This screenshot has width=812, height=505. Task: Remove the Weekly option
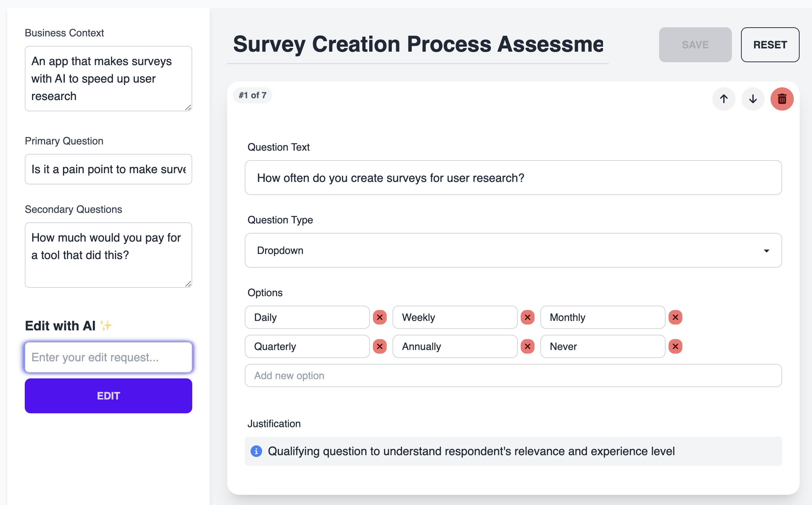click(528, 317)
